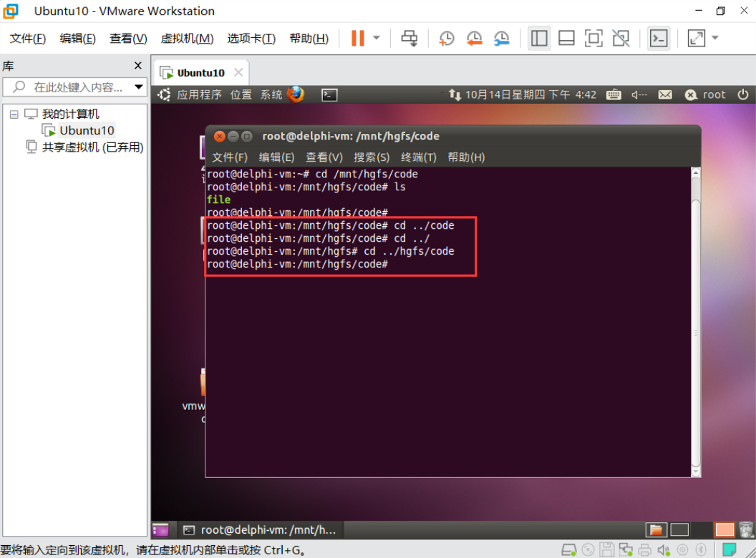
Task: Switch to the second empty workspace
Action: 679,530
